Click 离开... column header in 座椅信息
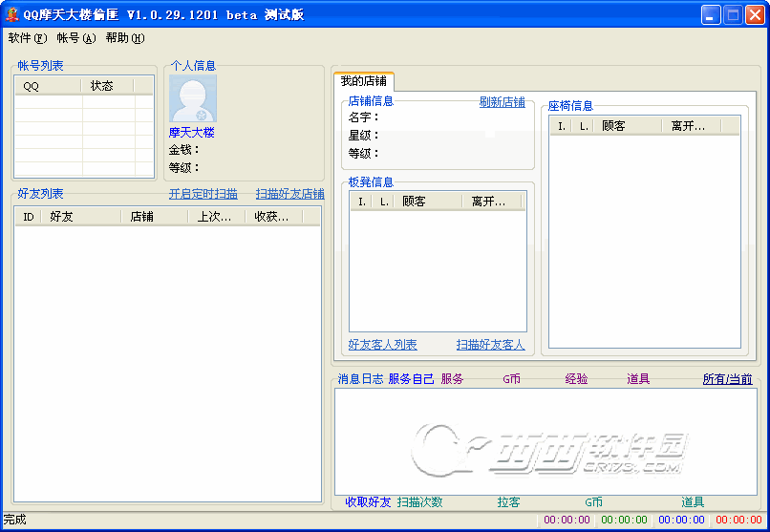The width and height of the screenshot is (770, 532). [x=692, y=126]
